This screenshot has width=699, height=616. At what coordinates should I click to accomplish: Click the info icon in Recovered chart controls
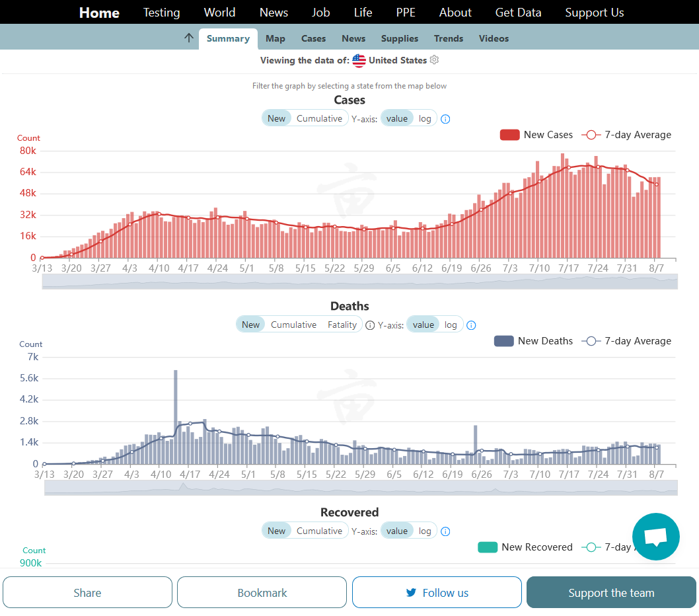pos(445,531)
